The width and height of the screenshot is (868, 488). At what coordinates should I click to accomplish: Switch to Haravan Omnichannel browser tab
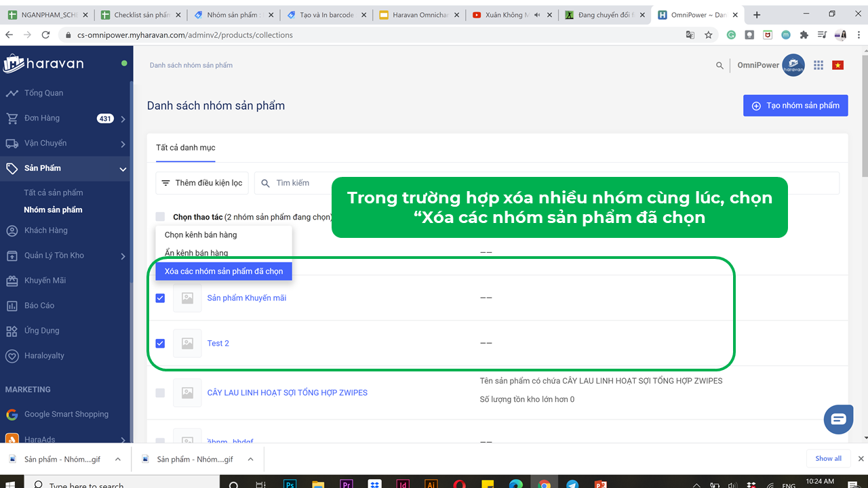click(418, 15)
